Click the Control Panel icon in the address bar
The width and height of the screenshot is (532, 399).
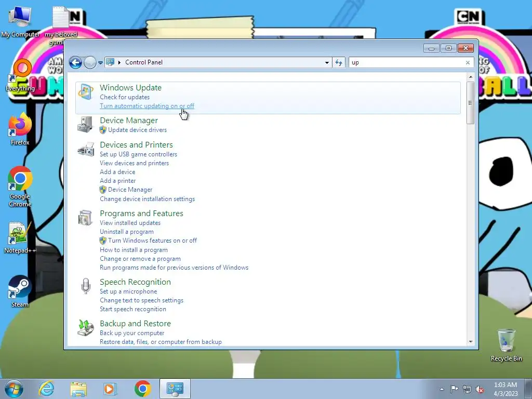(x=110, y=62)
